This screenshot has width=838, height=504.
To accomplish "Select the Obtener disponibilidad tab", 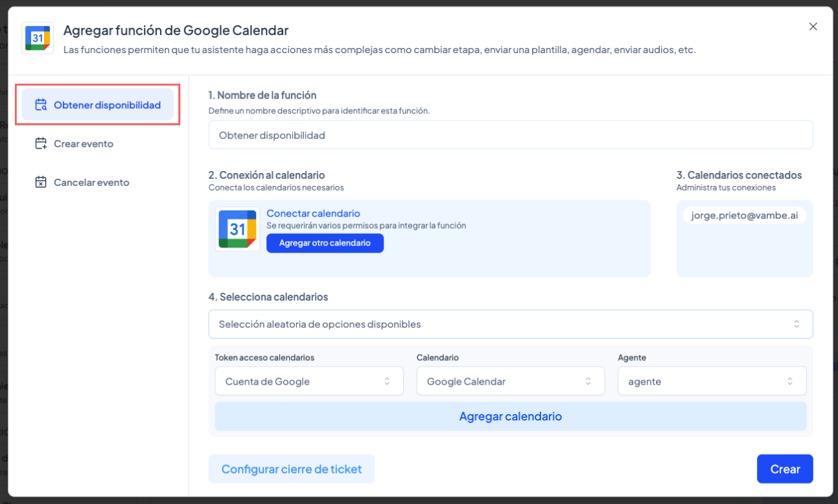I will point(107,105).
